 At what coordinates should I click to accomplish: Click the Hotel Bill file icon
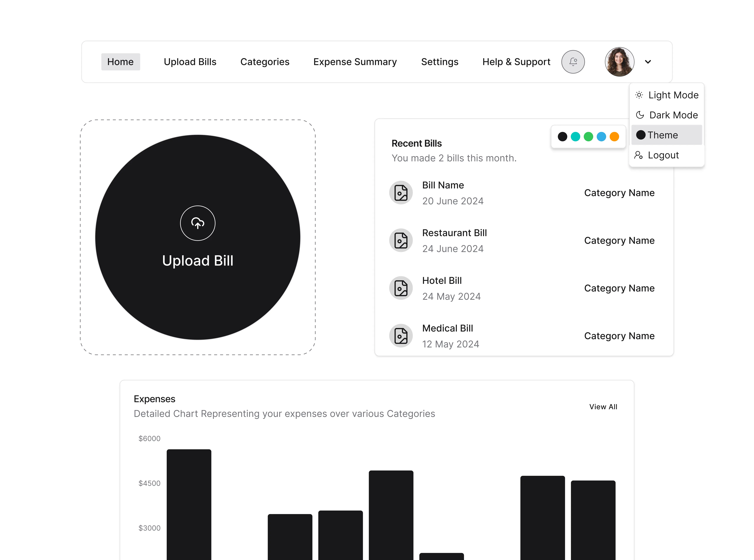click(x=401, y=288)
